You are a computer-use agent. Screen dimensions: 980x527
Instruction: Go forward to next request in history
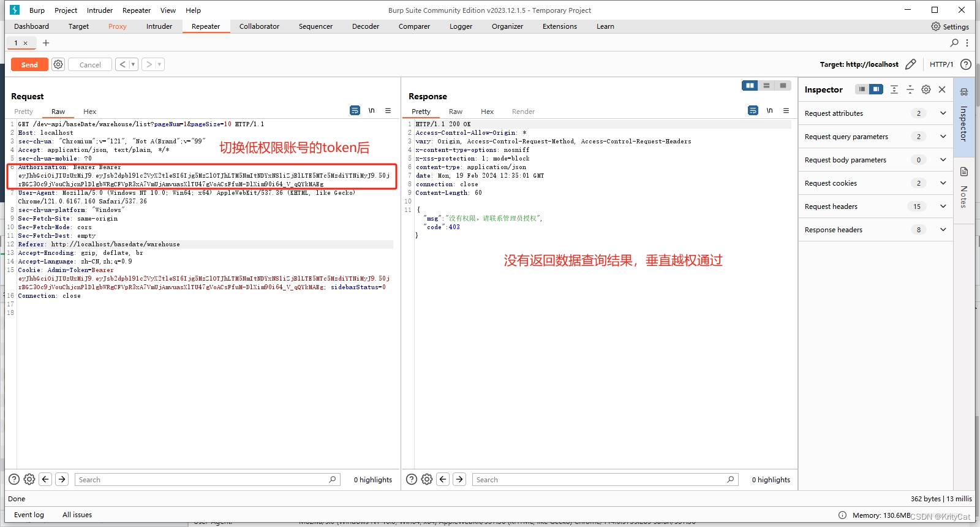[x=149, y=64]
